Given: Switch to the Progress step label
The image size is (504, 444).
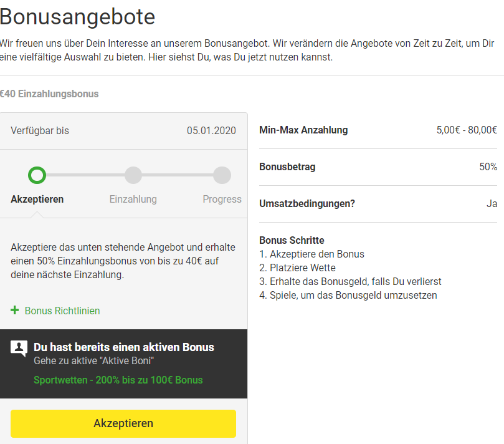Looking at the screenshot, I should (222, 199).
